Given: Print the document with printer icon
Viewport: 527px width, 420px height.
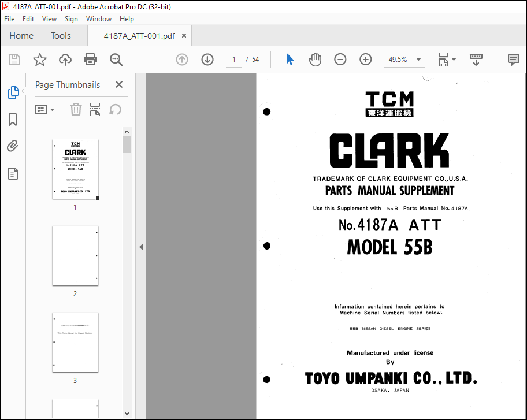Looking at the screenshot, I should click(x=90, y=60).
